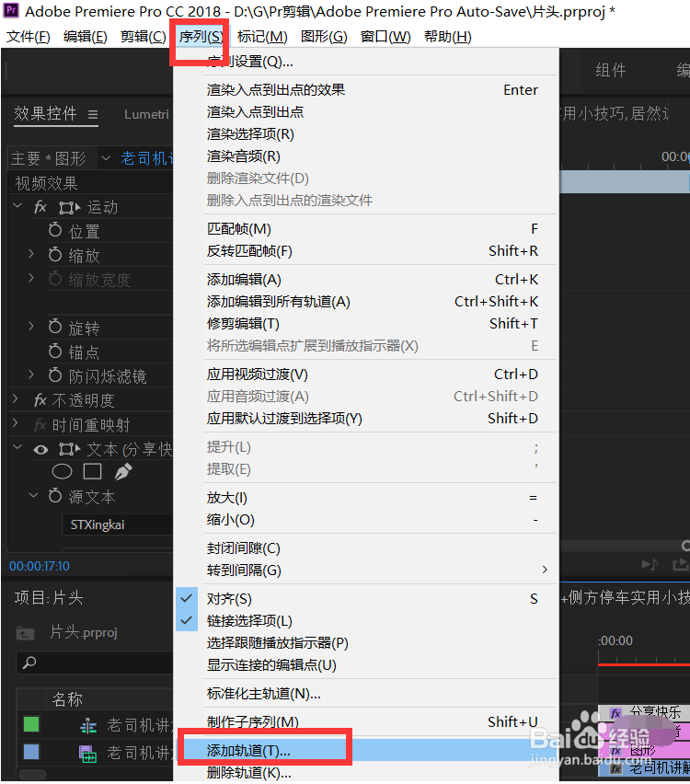Viewport: 690px width, 784px height.
Task: Switch to the Lumetri panel tab
Action: point(146,114)
